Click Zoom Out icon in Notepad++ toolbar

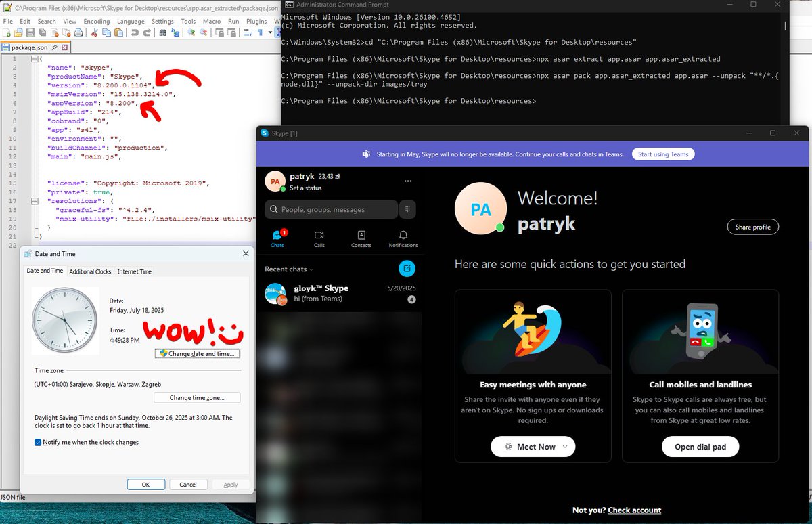[x=204, y=32]
